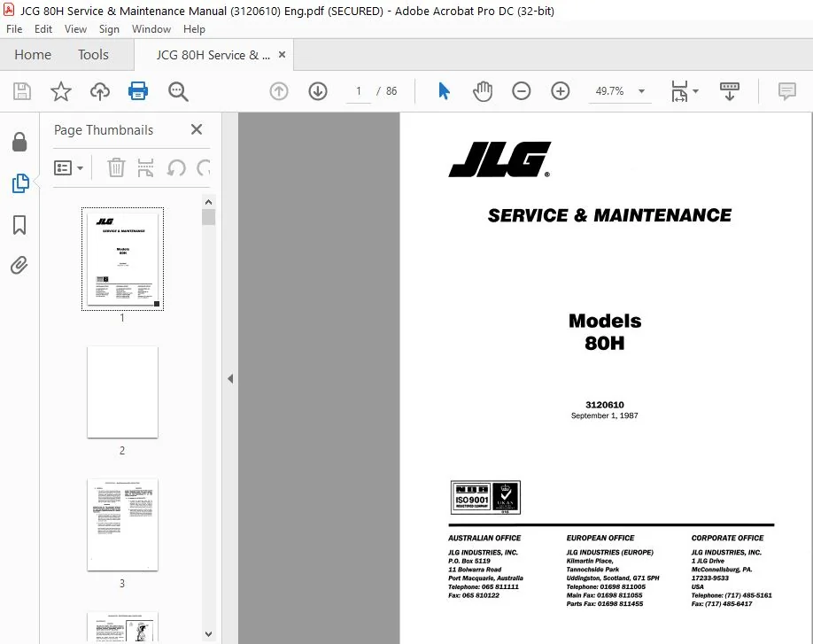Switch to the Tools tab

tap(93, 54)
